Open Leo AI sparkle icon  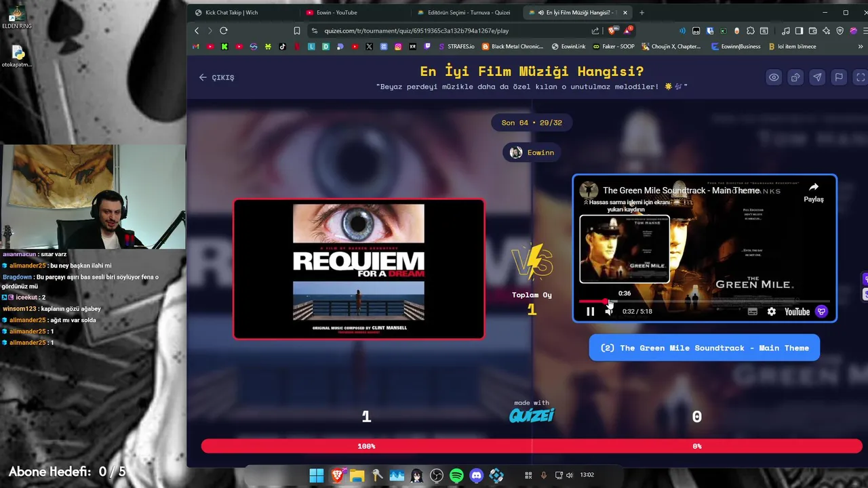point(826,30)
